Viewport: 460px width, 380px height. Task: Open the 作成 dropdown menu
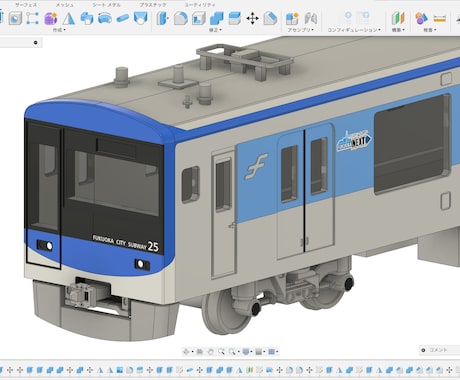click(x=59, y=30)
